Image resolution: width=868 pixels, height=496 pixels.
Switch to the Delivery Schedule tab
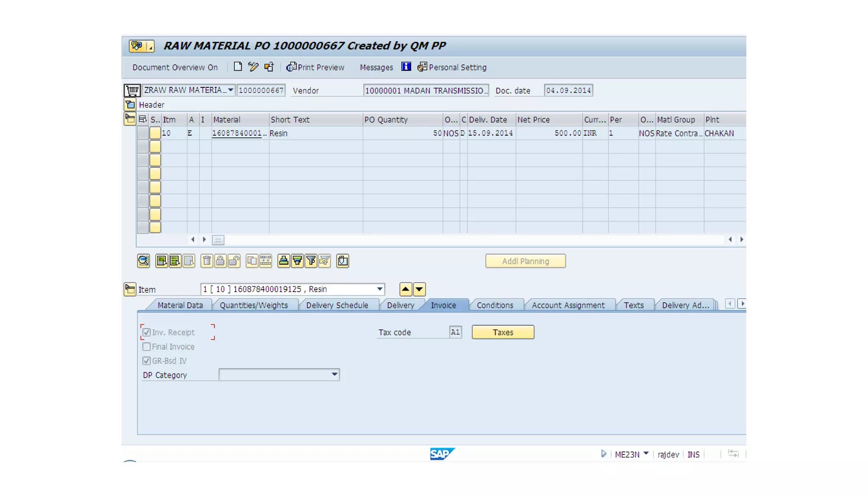click(337, 305)
